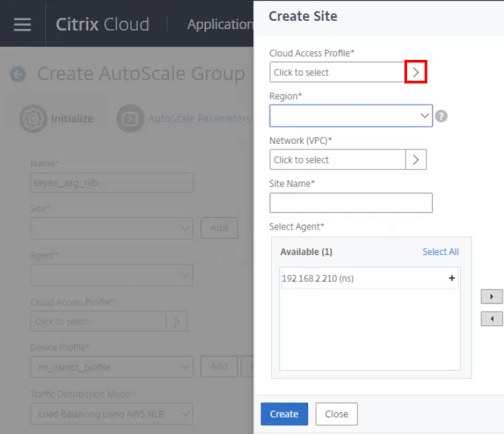Open the hamburger navigation menu
This screenshot has height=434, width=504.
click(x=22, y=24)
